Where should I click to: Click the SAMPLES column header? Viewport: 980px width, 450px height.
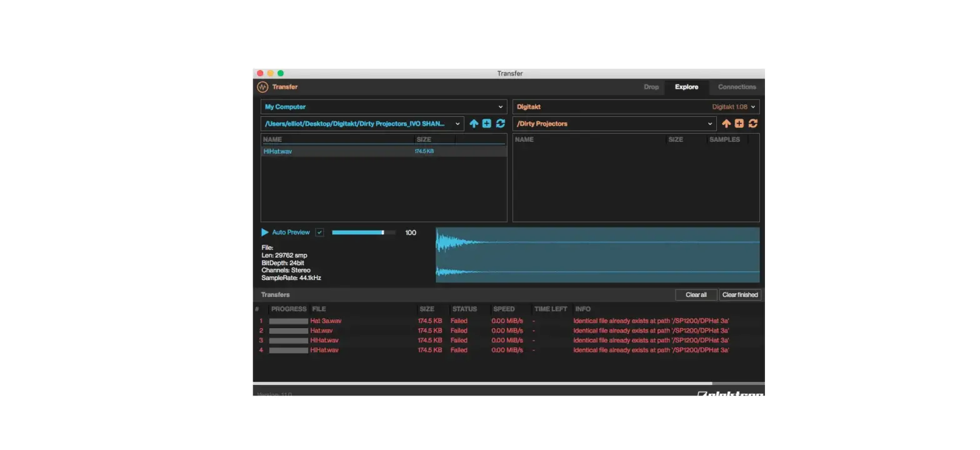coord(724,139)
